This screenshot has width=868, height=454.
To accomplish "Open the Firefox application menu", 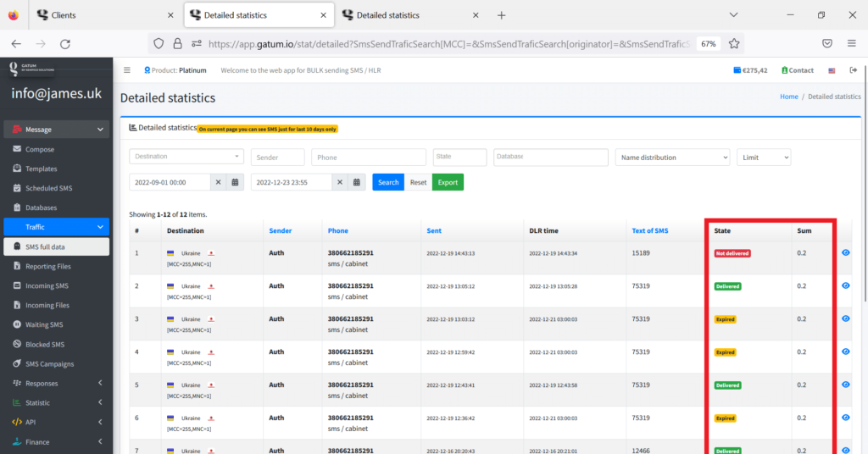I will coord(851,44).
